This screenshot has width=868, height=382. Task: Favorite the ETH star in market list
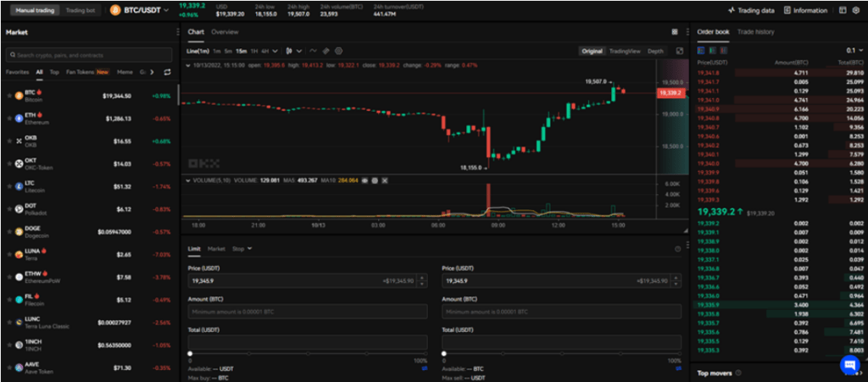coord(9,118)
